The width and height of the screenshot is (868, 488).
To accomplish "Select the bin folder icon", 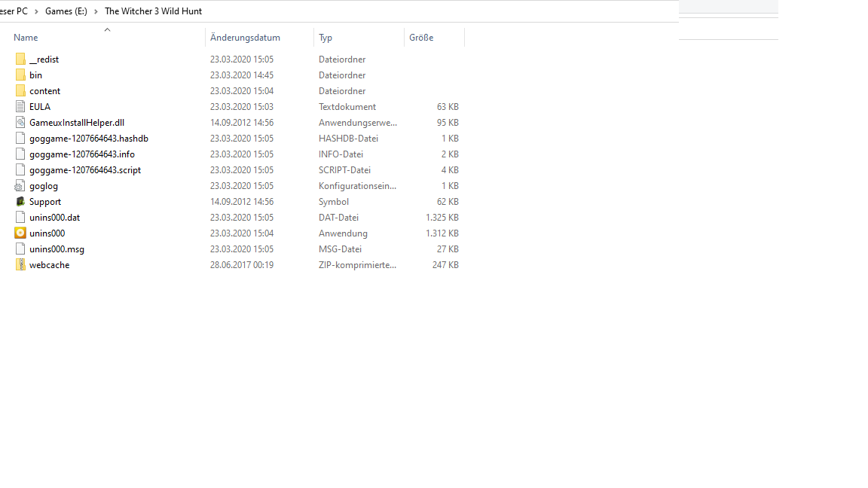I will click(x=20, y=75).
